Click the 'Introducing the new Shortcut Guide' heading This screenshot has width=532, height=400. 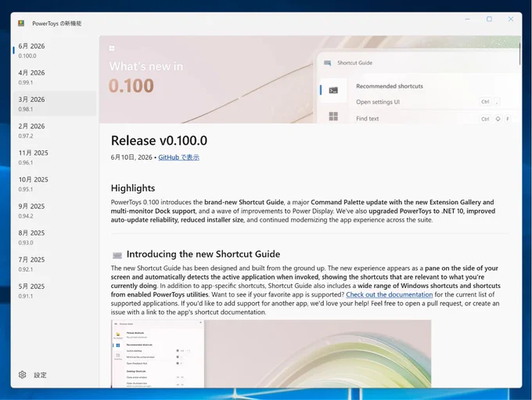203,254
